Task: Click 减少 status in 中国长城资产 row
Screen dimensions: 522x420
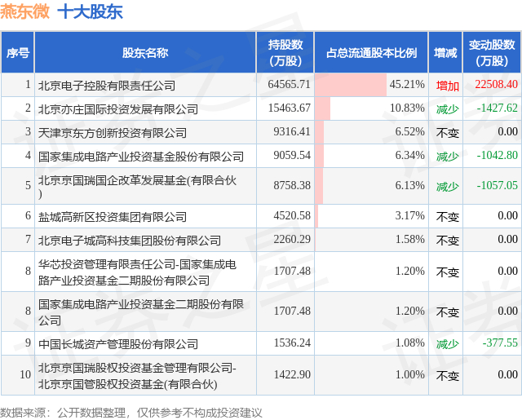Action: [x=448, y=344]
